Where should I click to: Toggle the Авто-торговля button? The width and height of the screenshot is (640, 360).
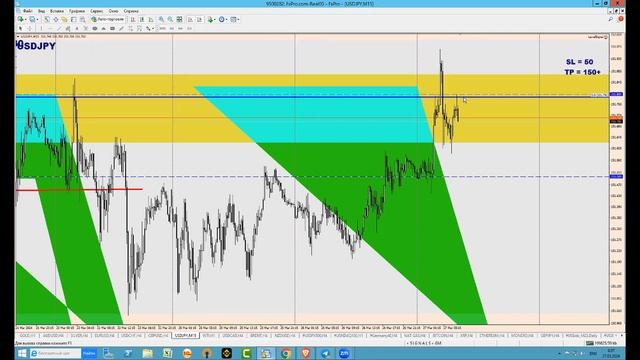pyautogui.click(x=108, y=20)
